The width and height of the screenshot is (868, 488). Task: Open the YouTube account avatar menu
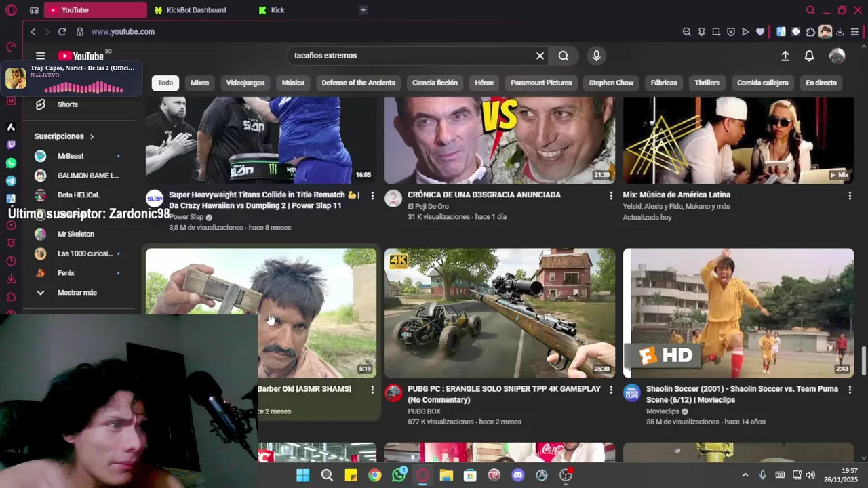pos(837,56)
